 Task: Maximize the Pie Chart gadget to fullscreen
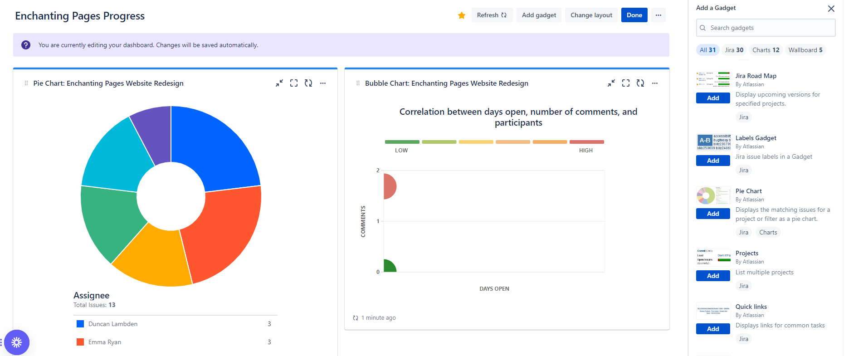click(x=294, y=83)
